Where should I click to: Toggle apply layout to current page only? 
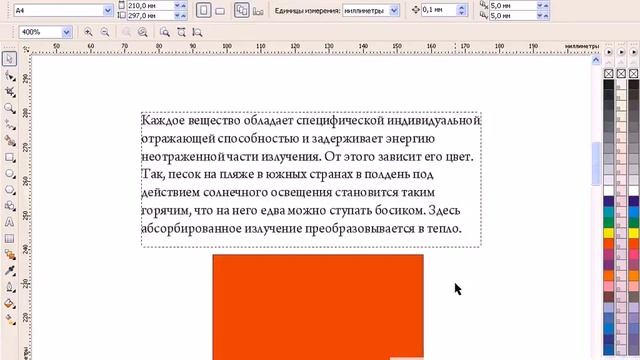coord(258,11)
